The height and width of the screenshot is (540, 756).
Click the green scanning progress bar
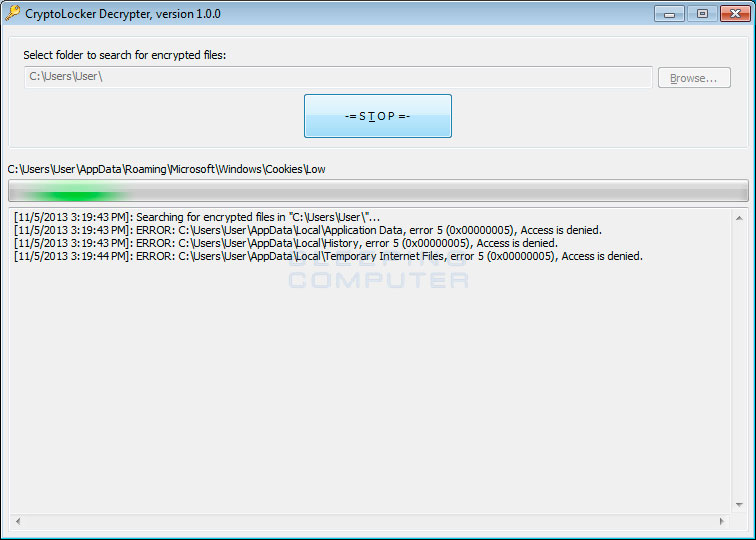(x=378, y=190)
